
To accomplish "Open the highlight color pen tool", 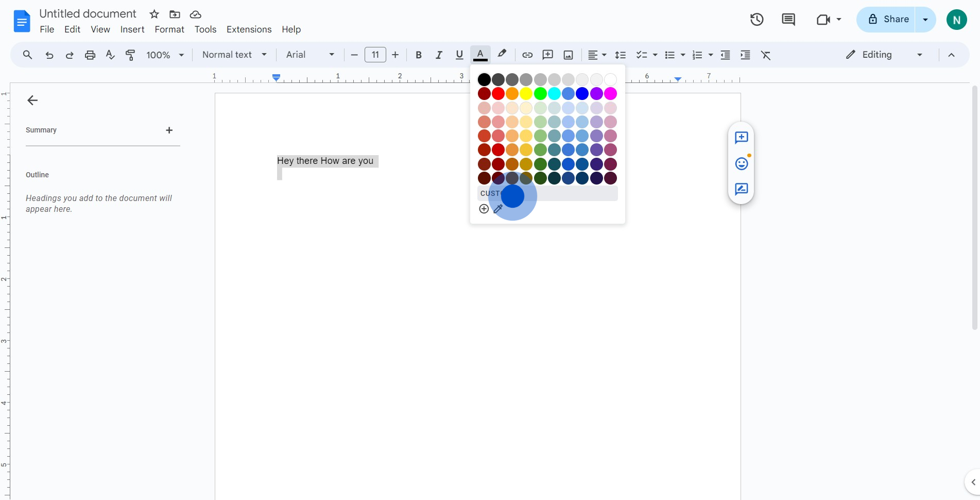I will [x=502, y=54].
